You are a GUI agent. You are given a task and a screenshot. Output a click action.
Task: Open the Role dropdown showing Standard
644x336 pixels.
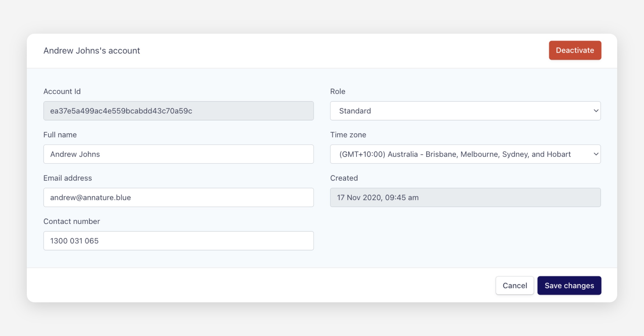(x=456, y=111)
